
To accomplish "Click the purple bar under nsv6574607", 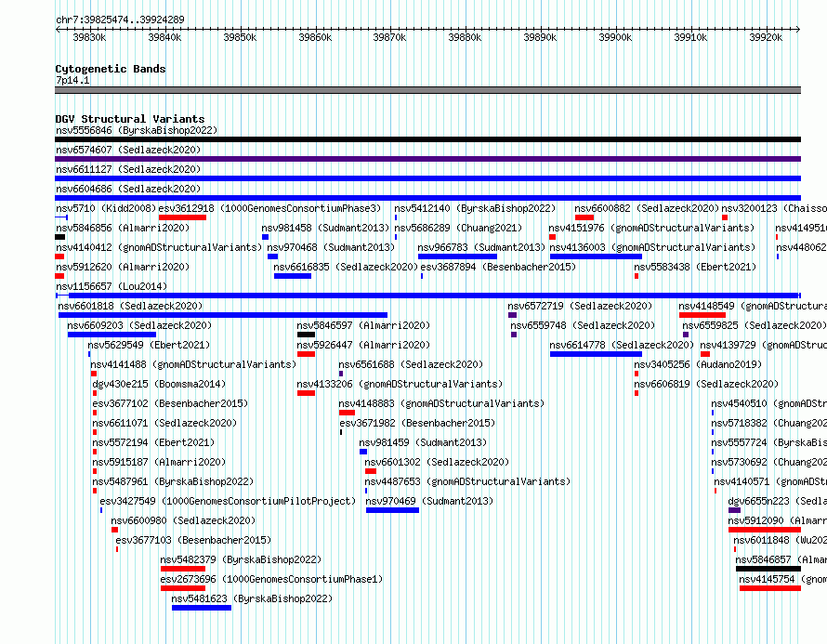I will tap(427, 159).
